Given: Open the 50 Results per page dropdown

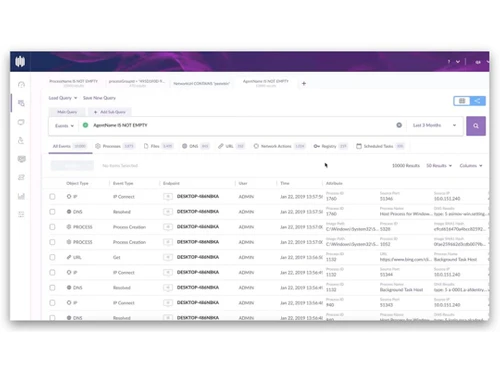Looking at the screenshot, I should click(x=439, y=166).
